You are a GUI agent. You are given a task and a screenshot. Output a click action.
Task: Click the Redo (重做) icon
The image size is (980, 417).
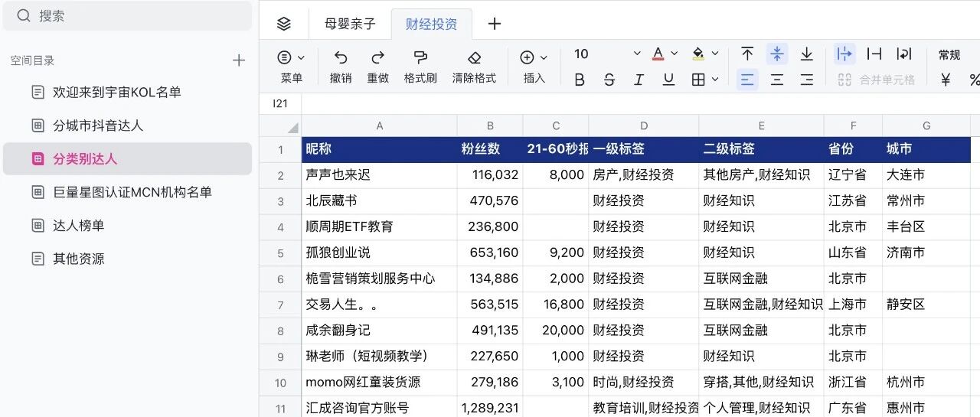tap(377, 57)
